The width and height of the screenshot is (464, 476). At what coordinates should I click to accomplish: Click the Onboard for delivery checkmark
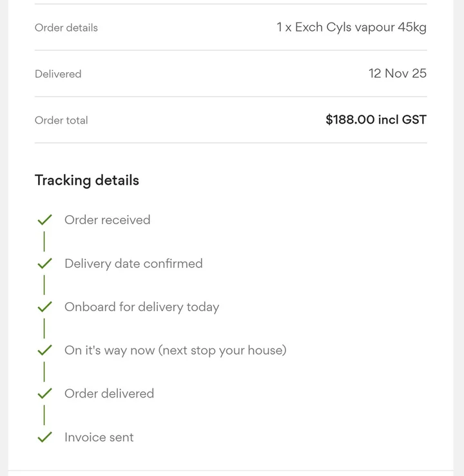(x=44, y=307)
